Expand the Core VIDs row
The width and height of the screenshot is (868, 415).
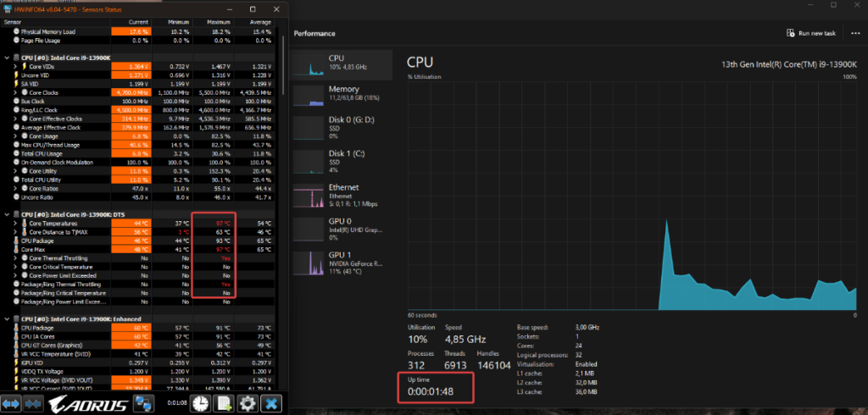pyautogui.click(x=15, y=66)
